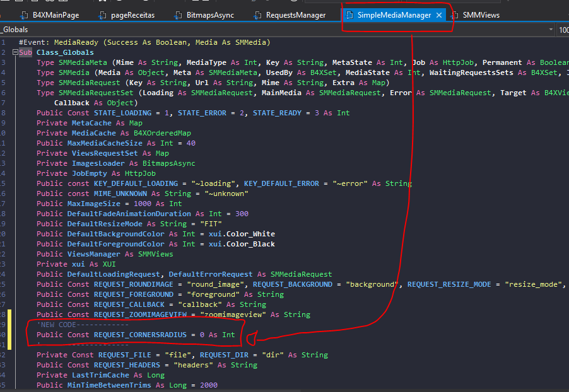Collapse the Sub Class_Globals code block
The height and width of the screenshot is (392, 569).
(x=15, y=52)
